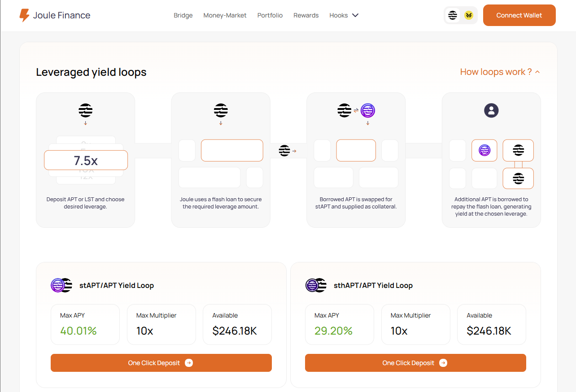The image size is (576, 392).
Task: Click One Click Deposit for sthAPT/APT loop
Action: (x=415, y=363)
